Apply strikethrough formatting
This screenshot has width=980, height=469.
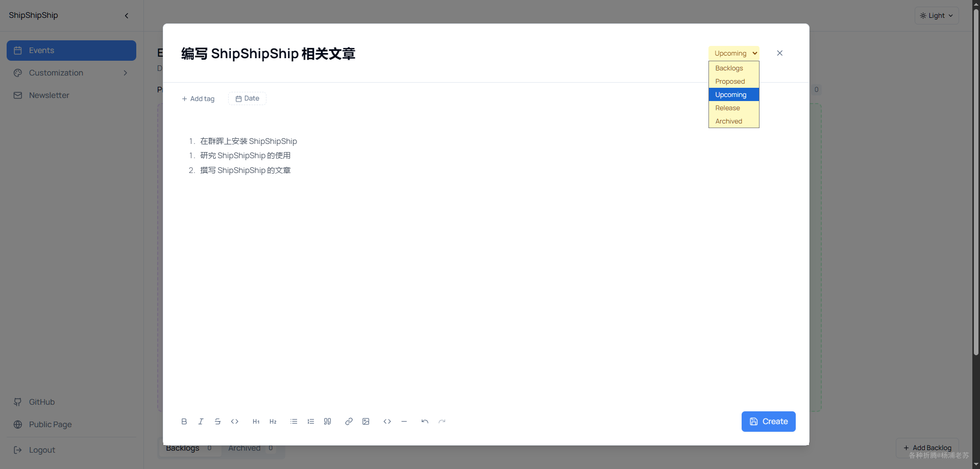(218, 422)
